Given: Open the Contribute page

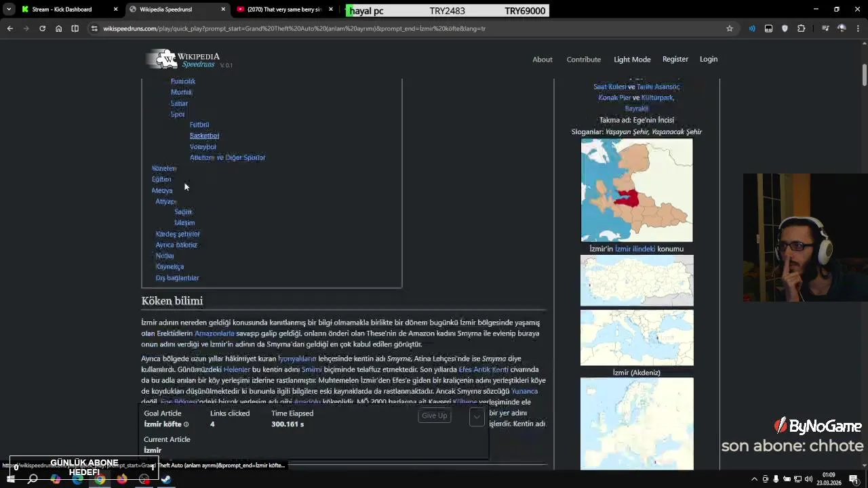Looking at the screenshot, I should pyautogui.click(x=584, y=60).
